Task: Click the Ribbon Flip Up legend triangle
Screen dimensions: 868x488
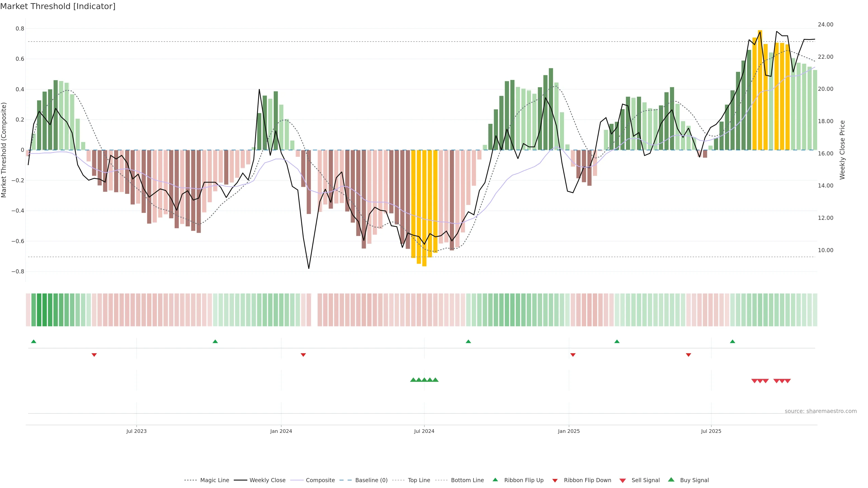Action: (x=495, y=480)
